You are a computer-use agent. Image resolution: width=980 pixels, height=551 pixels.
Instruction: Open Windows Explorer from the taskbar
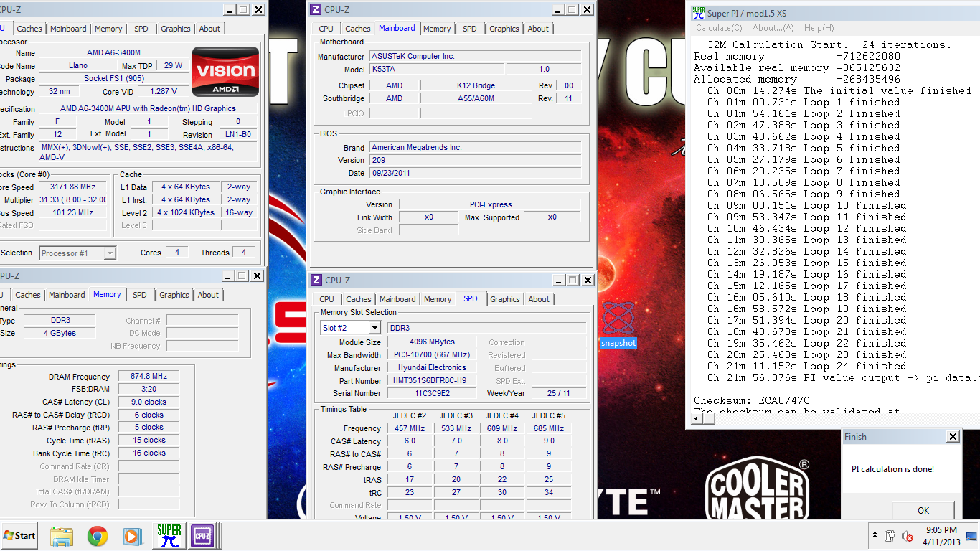tap(62, 535)
